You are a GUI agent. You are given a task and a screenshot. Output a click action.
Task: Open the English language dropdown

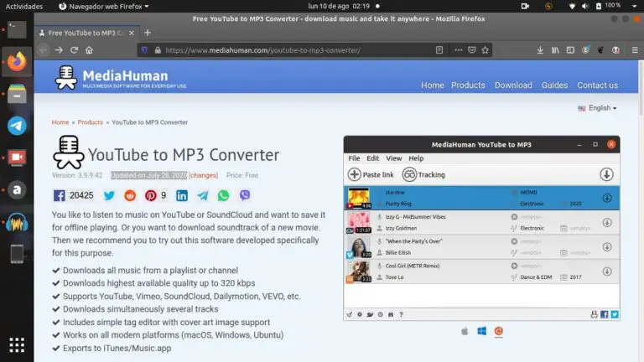pos(597,108)
